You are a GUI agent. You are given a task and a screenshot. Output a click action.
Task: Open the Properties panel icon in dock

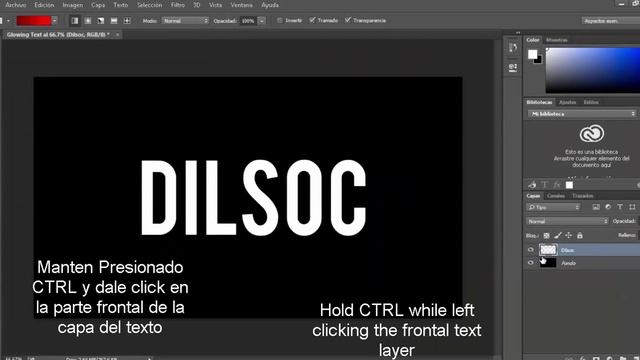coord(513,67)
